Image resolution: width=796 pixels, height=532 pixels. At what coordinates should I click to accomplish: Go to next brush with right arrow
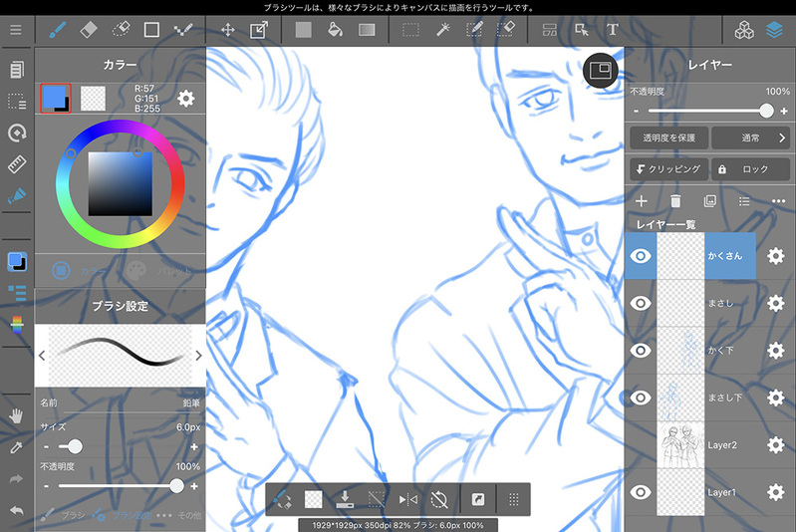click(198, 356)
